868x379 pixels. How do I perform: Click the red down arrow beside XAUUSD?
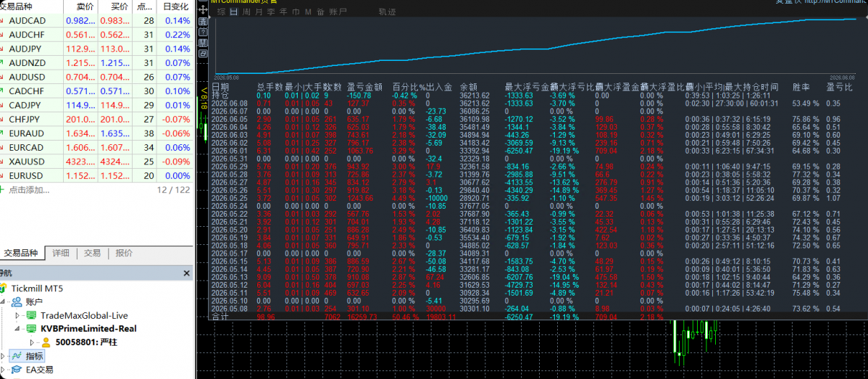pos(2,162)
